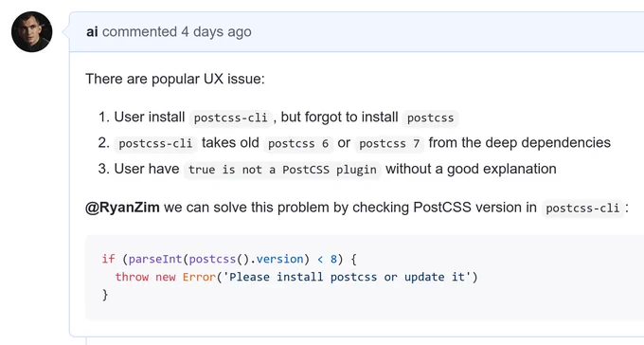Open the avatar of user ai
The image size is (644, 345).
tap(31, 31)
